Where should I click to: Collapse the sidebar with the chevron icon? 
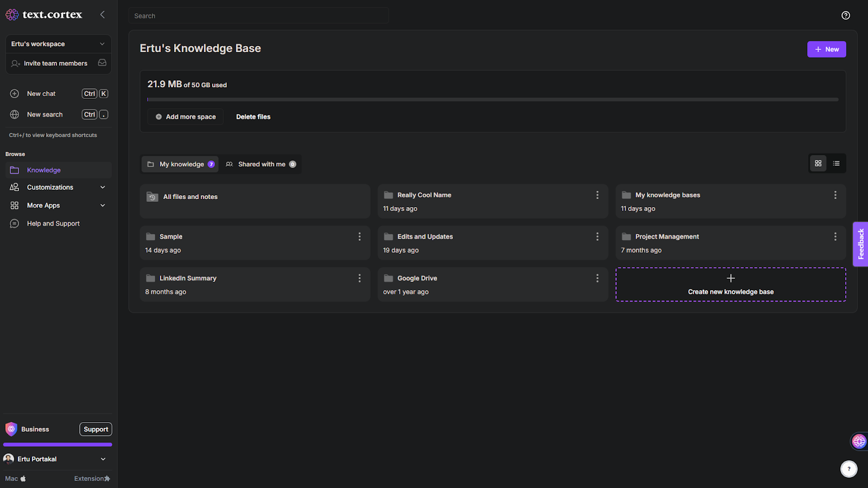tap(103, 15)
